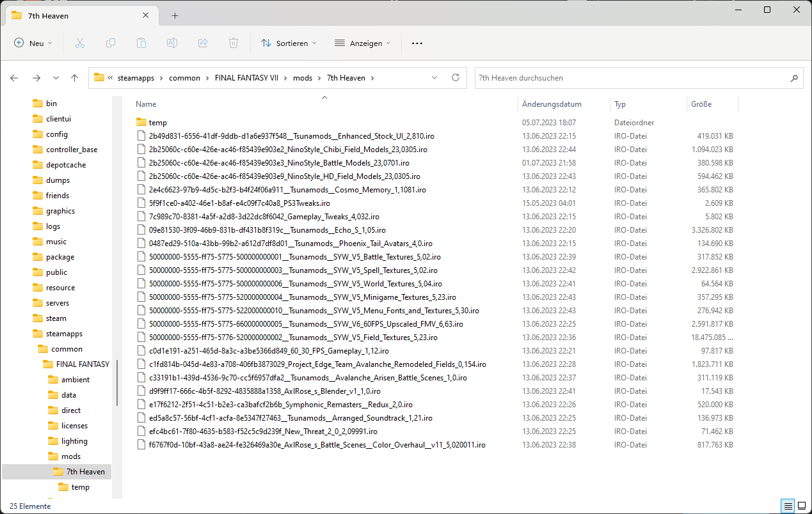812x514 pixels.
Task: Go back with the left arrow
Action: pos(14,78)
